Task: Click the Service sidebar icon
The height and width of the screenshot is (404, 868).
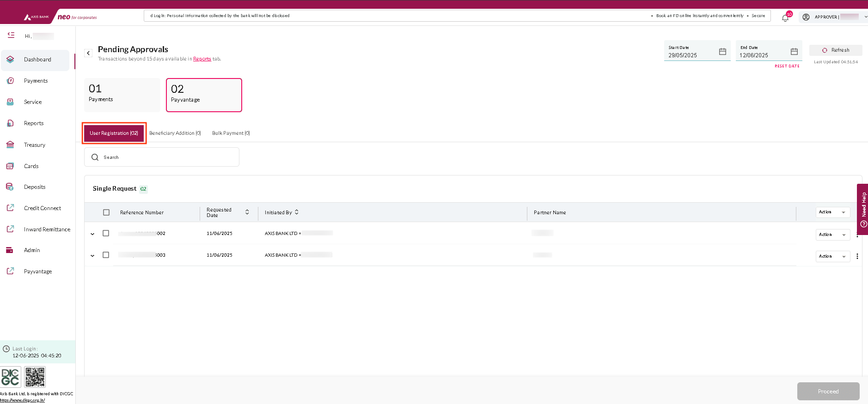Action: [10, 102]
